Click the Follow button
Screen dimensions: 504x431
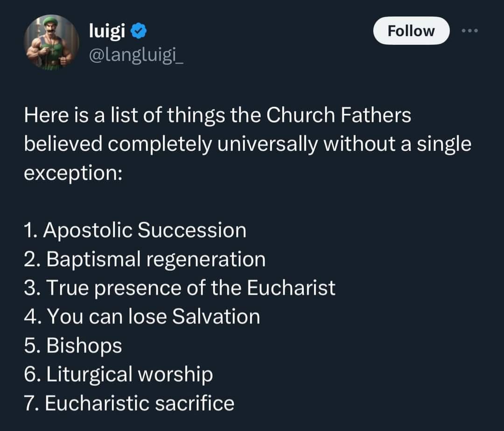click(x=411, y=31)
